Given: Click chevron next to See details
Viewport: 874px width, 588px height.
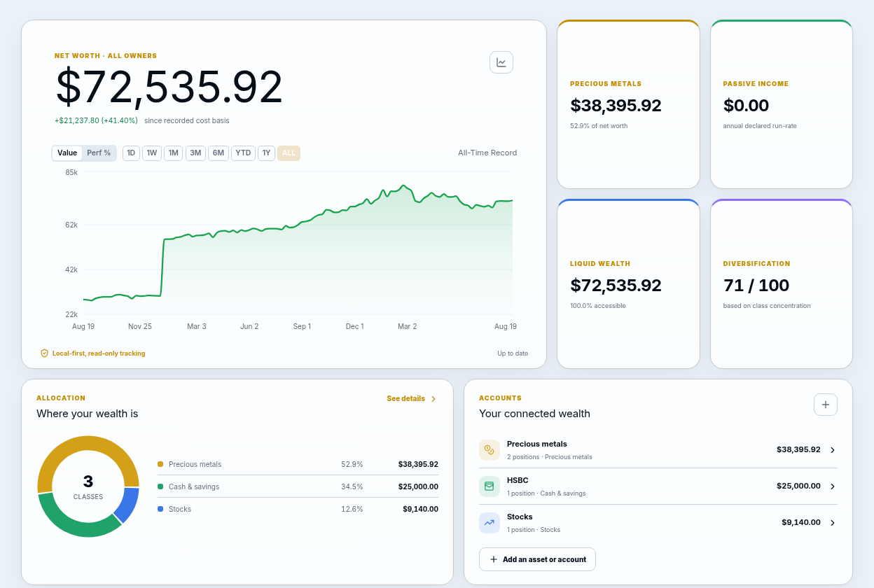Looking at the screenshot, I should coord(433,399).
